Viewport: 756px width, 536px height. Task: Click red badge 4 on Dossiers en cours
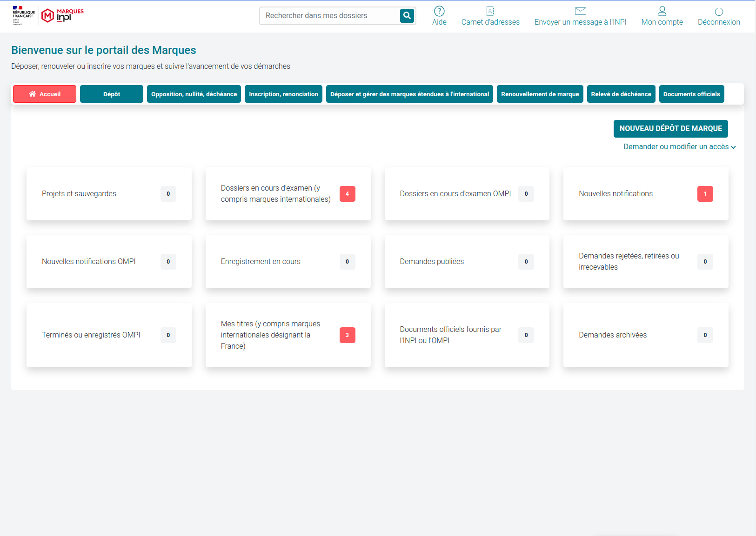click(347, 194)
